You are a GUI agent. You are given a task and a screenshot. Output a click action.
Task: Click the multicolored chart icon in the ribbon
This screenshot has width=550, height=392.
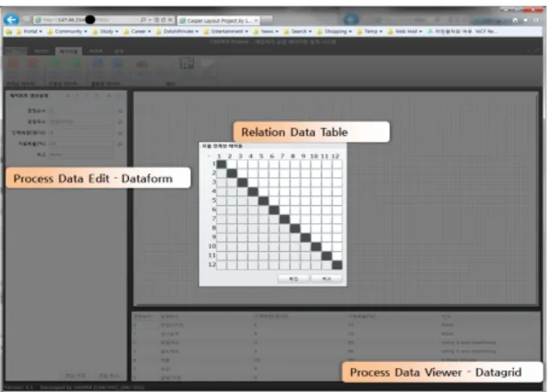(142, 64)
